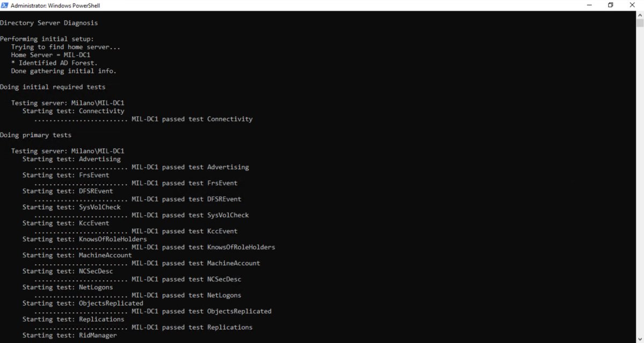Click the vertical scrollbar thumb
Screen dimensions: 644x343
640,23
